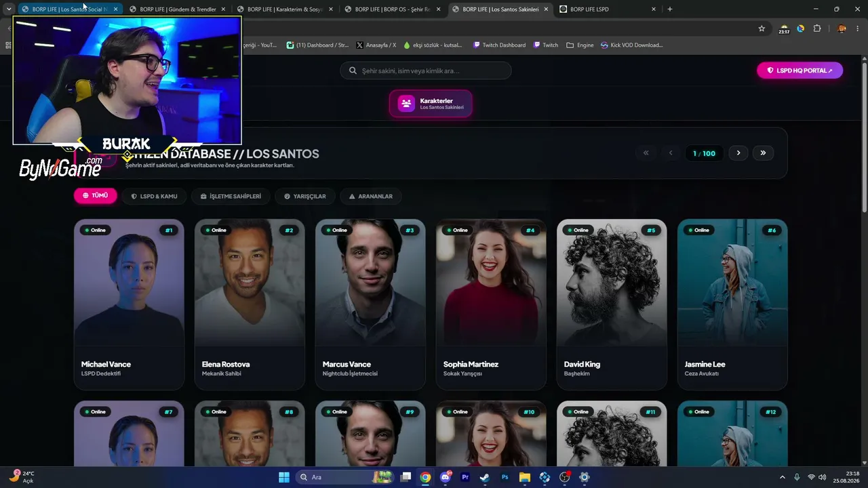Open Google Chrome from the taskbar

point(425,477)
